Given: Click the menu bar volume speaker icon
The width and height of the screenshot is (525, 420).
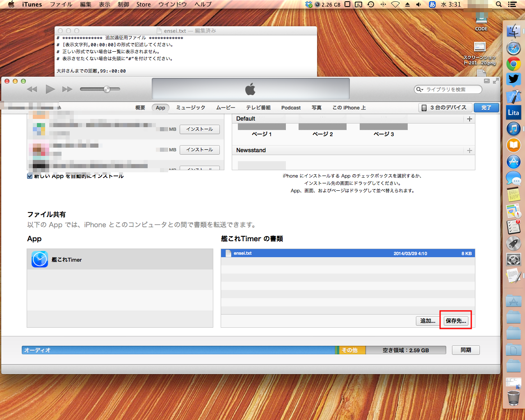Looking at the screenshot, I should [419, 5].
